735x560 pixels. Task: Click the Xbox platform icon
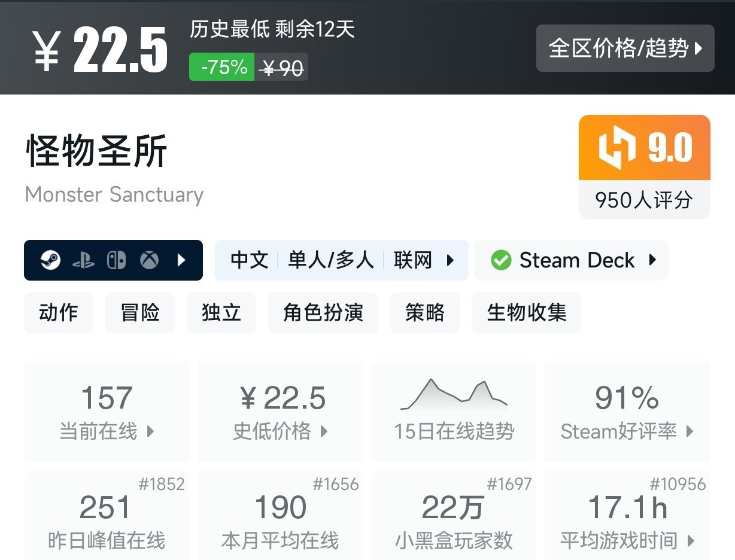click(x=149, y=260)
